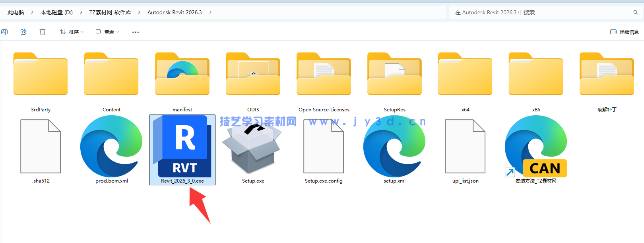Open the 排序 sort dropdown
This screenshot has width=644, height=243.
(x=72, y=32)
